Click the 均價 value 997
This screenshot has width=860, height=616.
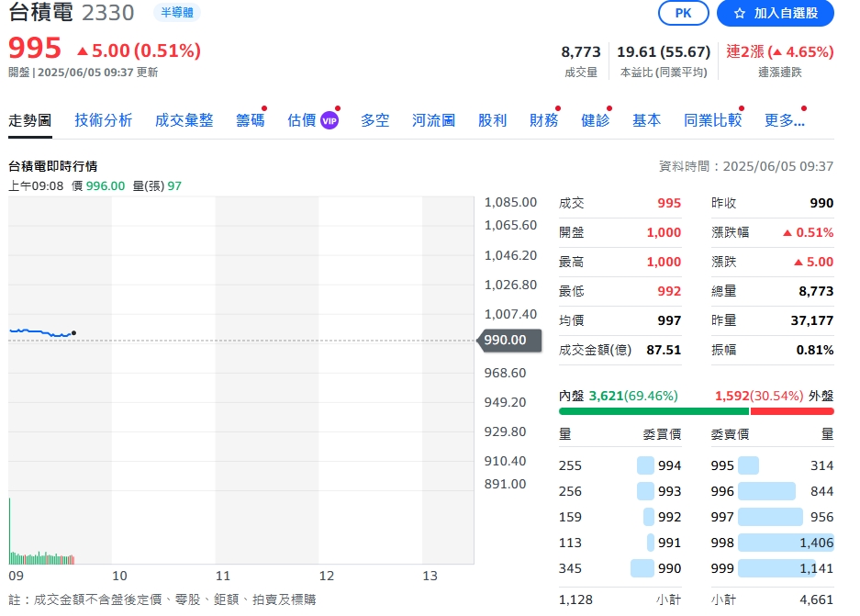pos(669,320)
